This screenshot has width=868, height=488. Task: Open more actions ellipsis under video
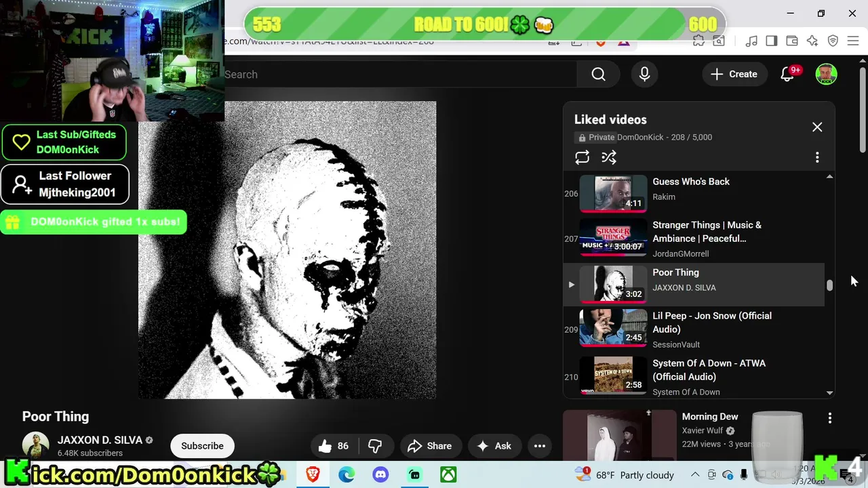(x=540, y=446)
